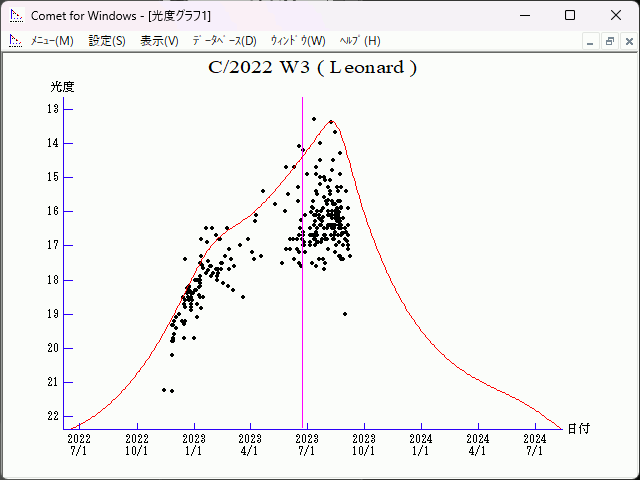
Task: Expand the 表示(V) view menu
Action: pyautogui.click(x=159, y=41)
